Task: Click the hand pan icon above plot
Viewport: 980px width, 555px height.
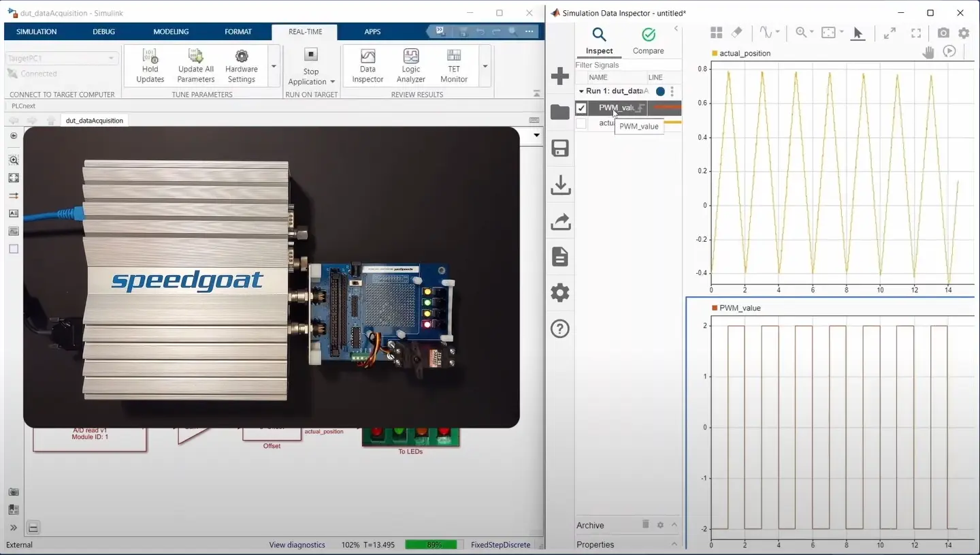Action: [928, 52]
